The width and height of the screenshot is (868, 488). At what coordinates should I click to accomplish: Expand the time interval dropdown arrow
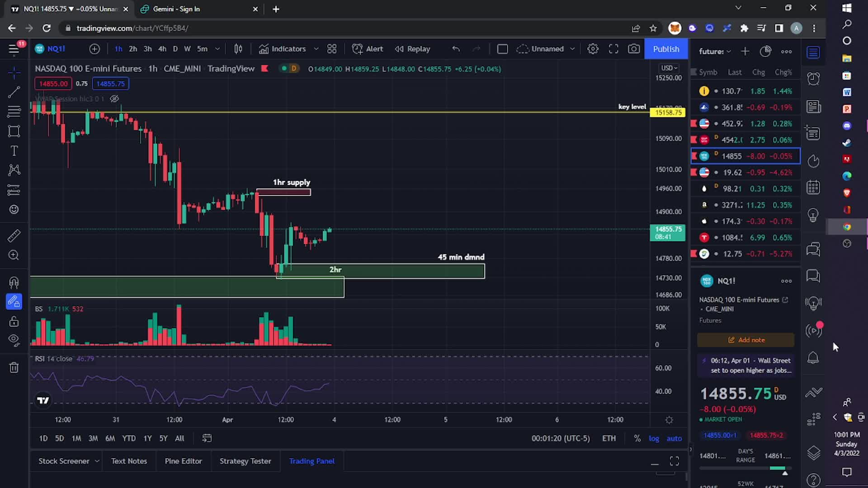217,49
